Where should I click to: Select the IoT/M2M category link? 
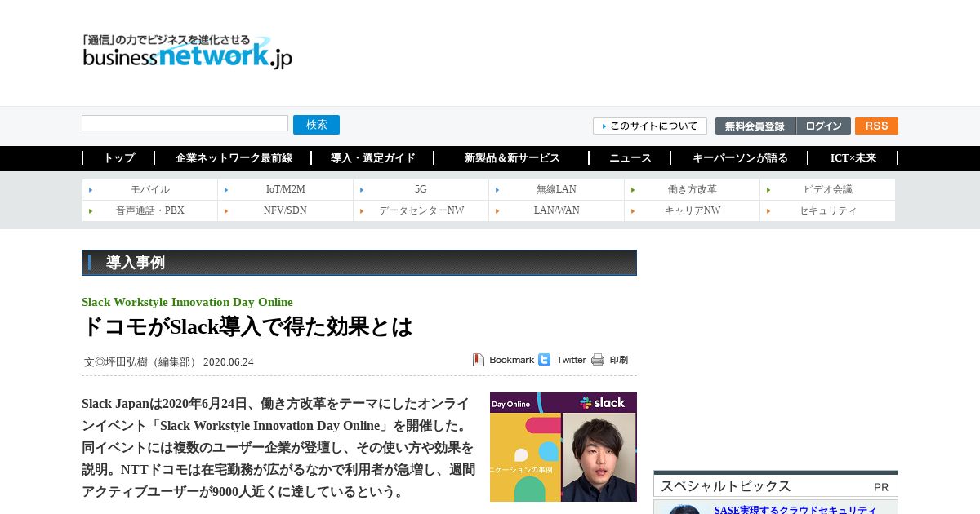[x=285, y=189]
